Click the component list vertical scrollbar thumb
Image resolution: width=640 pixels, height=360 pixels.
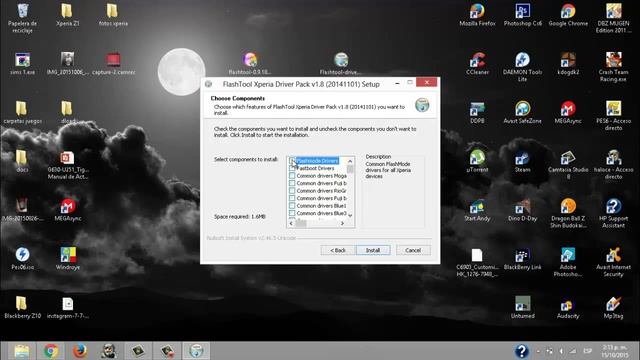coord(350,169)
